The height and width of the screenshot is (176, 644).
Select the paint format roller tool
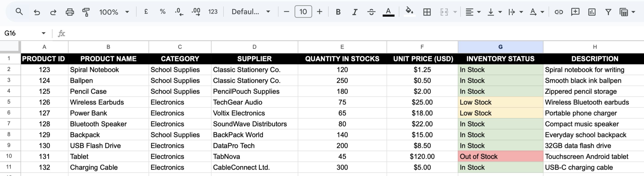pos(86,12)
